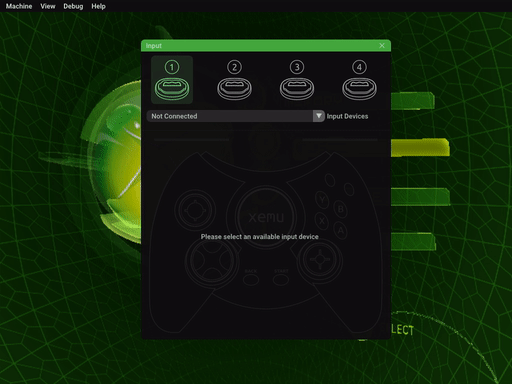The height and width of the screenshot is (384, 512).
Task: Open the Debug menu
Action: 73,6
